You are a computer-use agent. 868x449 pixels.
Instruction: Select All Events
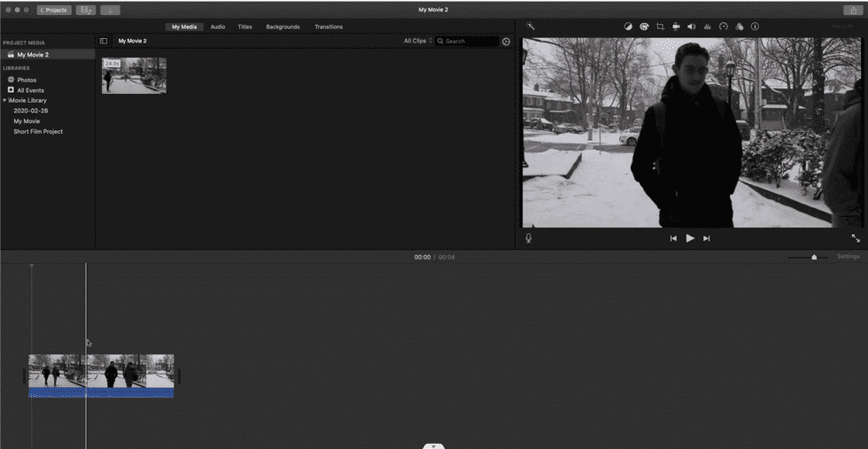(30, 90)
